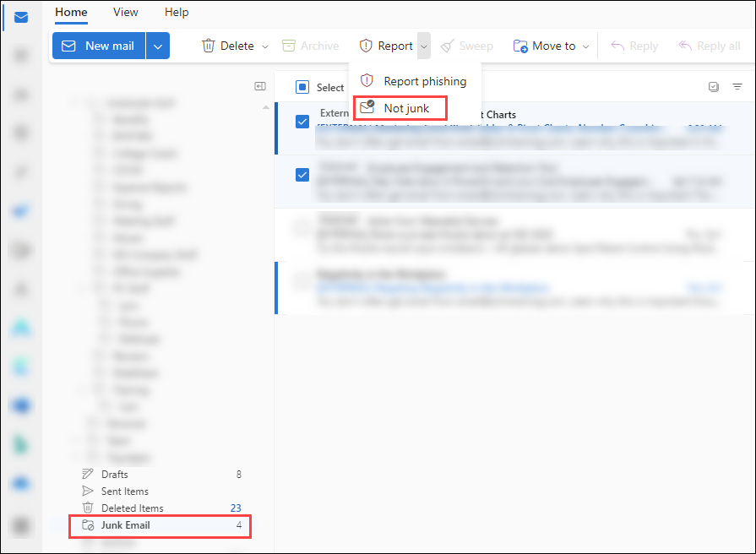Expand the New mail dropdown arrow
Screen dimensions: 756x554
(x=158, y=46)
